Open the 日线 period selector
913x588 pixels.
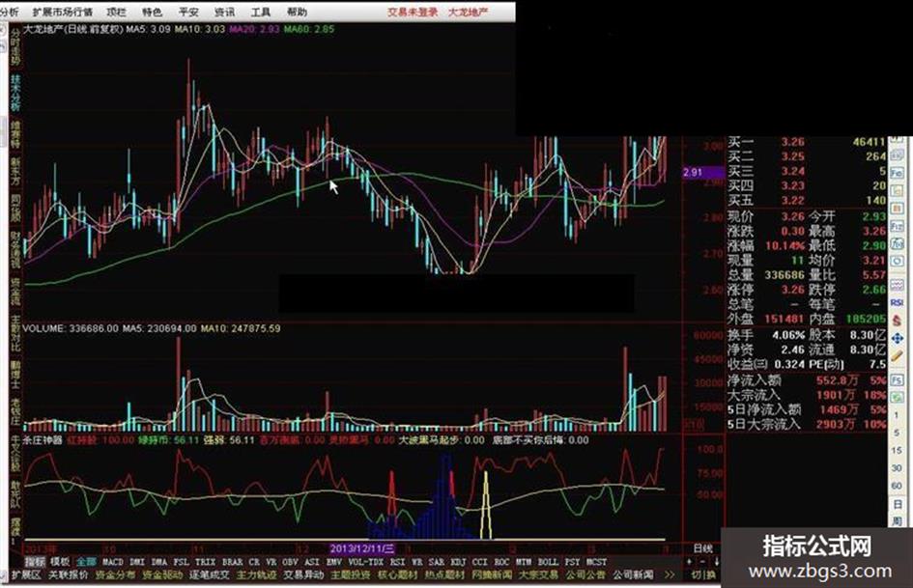point(702,548)
